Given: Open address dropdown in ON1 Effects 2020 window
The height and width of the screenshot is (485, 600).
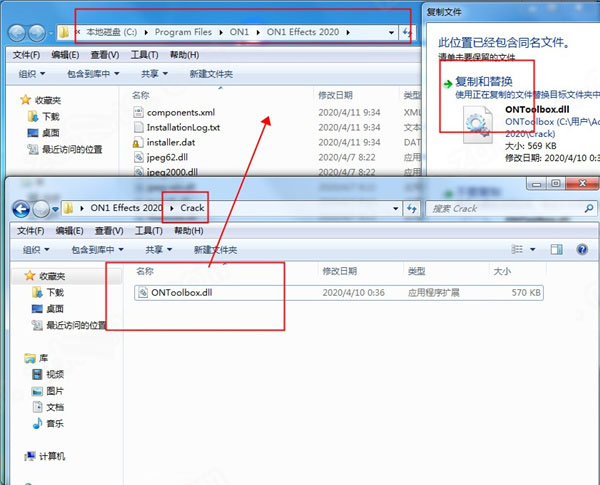Looking at the screenshot, I should click(391, 33).
